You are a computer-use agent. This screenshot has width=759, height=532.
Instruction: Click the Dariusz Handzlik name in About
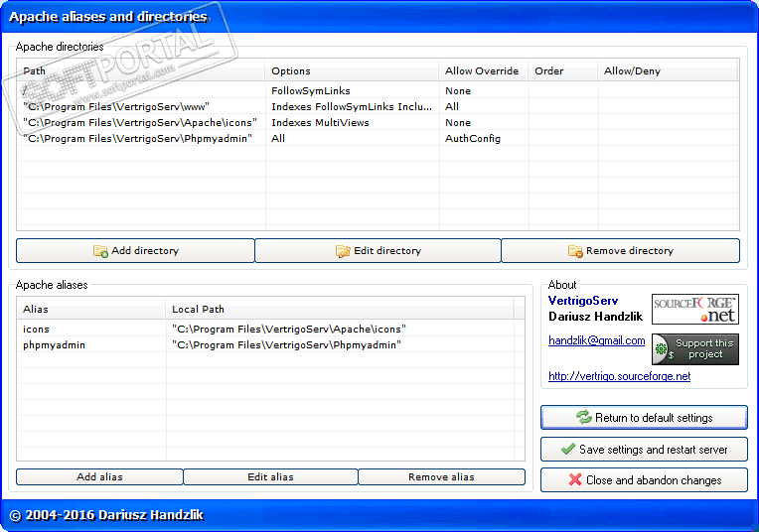point(595,317)
